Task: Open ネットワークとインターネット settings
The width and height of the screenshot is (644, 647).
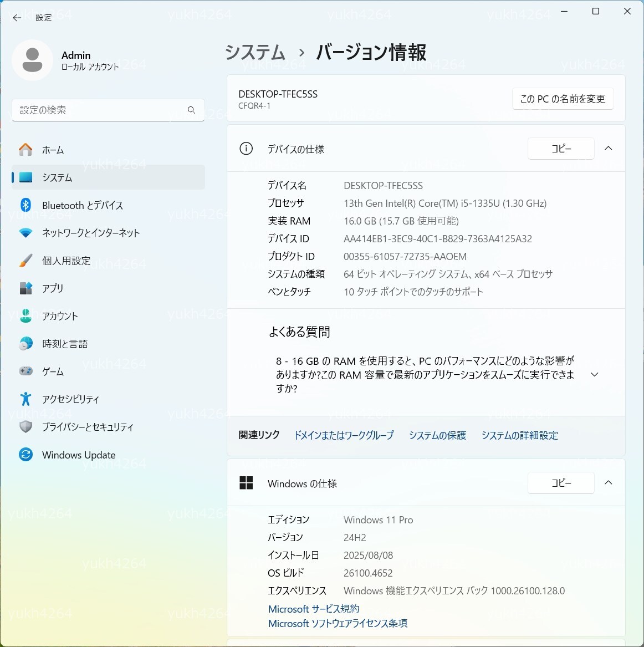Action: [108, 233]
